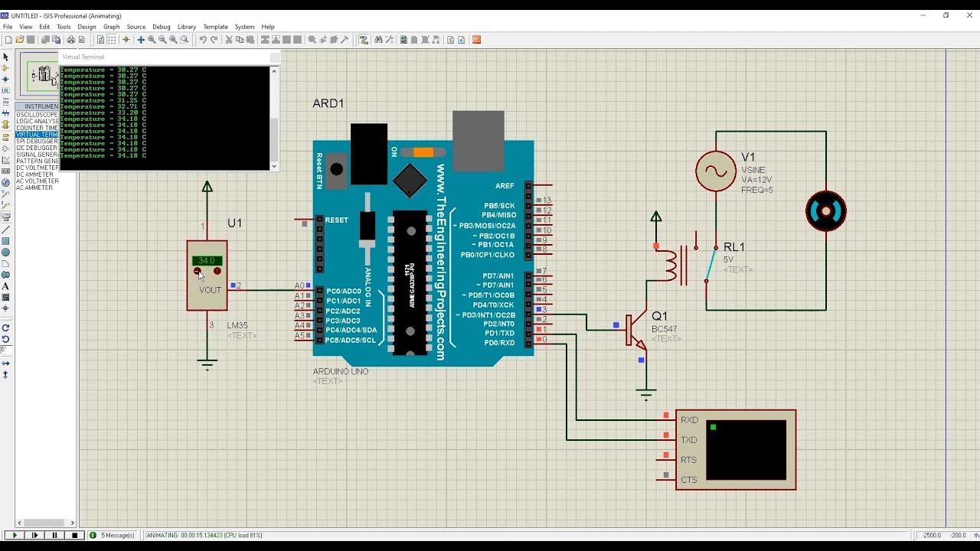Click the Redo toolbar icon
The width and height of the screenshot is (980, 551).
click(x=214, y=40)
